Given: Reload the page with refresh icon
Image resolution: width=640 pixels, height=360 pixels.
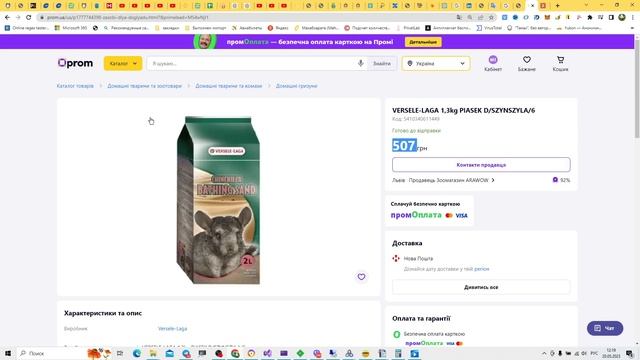Looking at the screenshot, I should pyautogui.click(x=29, y=18).
